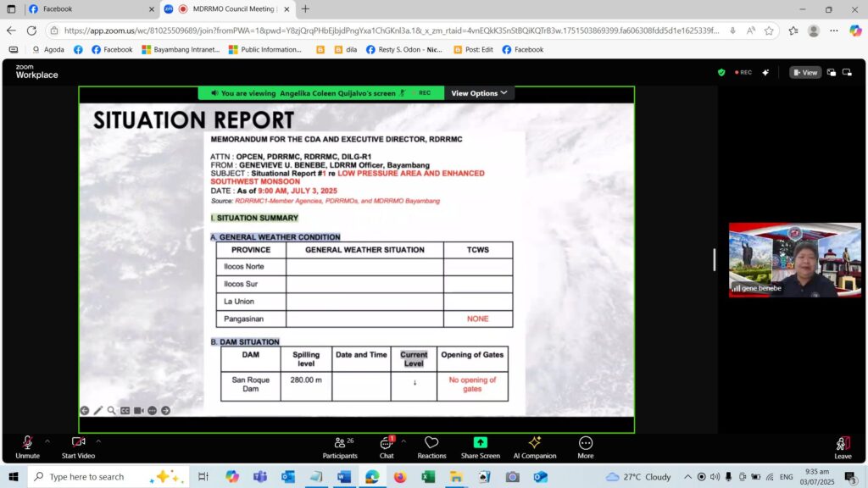
Task: Click the magnifier zoom tool on slide
Action: pos(111,411)
